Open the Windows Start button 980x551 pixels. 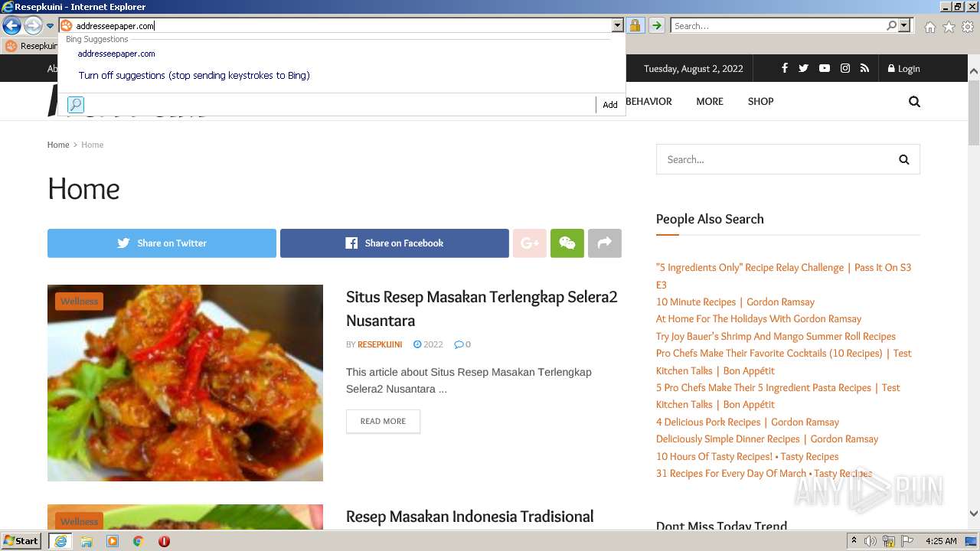(x=21, y=541)
